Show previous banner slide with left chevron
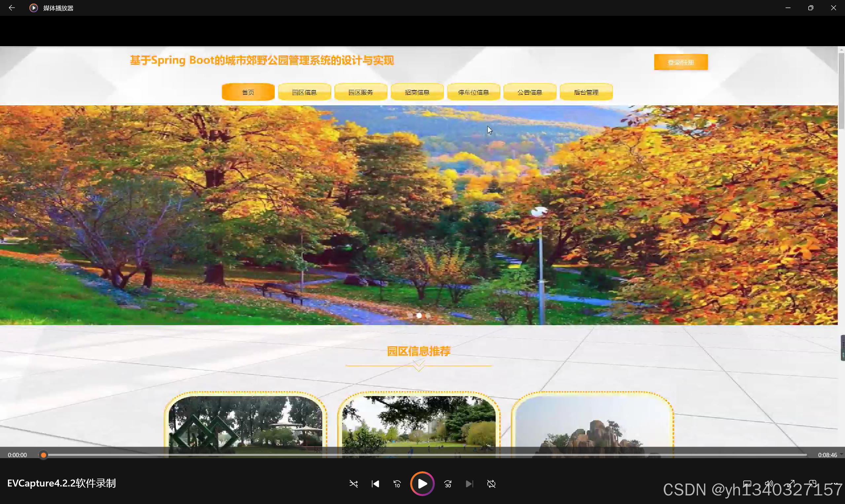Viewport: 845px width, 504px height. pyautogui.click(x=15, y=215)
